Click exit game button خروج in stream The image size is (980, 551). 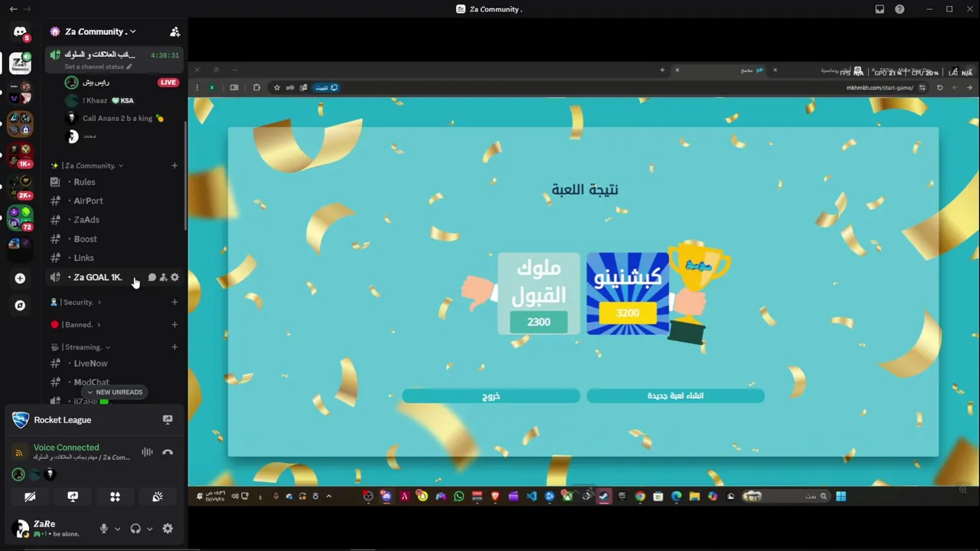click(491, 396)
